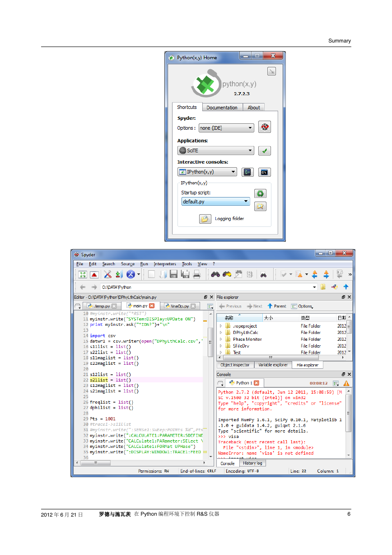The image size is (392, 555).
Task: Expand the SFileDrv folder
Action: click(221, 346)
